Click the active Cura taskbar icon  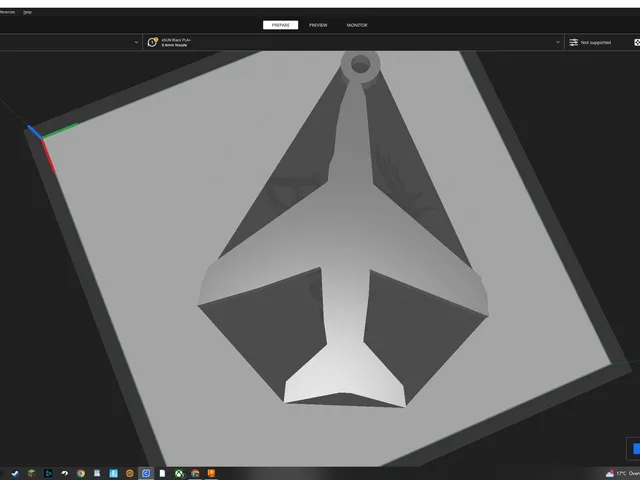click(x=146, y=473)
